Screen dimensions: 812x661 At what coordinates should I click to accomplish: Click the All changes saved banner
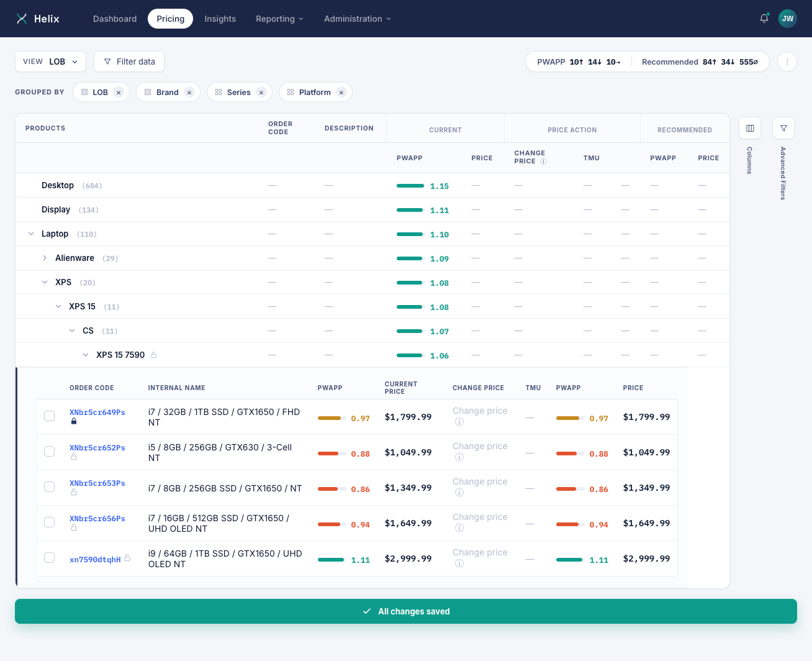coord(406,611)
